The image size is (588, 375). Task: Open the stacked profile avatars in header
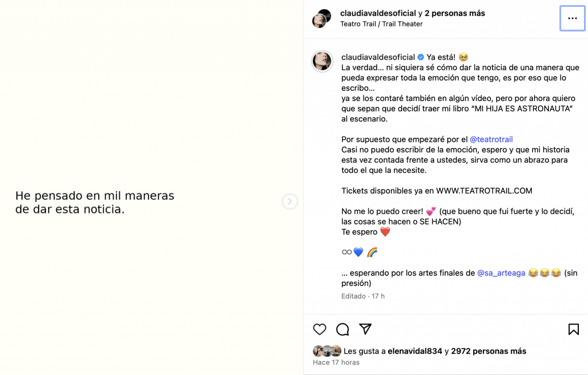coord(322,18)
